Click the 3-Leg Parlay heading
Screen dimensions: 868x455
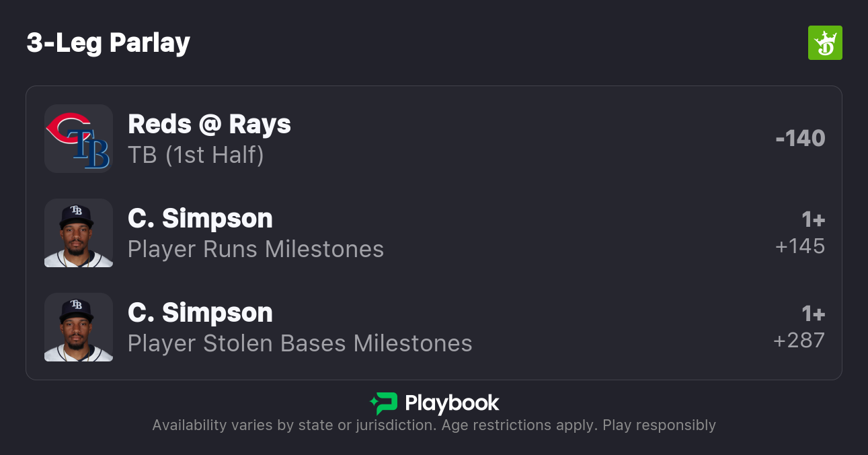(108, 43)
